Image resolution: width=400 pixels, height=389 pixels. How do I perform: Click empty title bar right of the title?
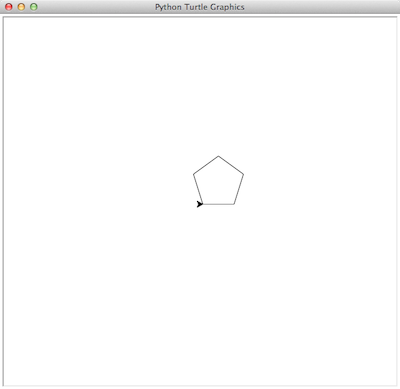[320, 7]
